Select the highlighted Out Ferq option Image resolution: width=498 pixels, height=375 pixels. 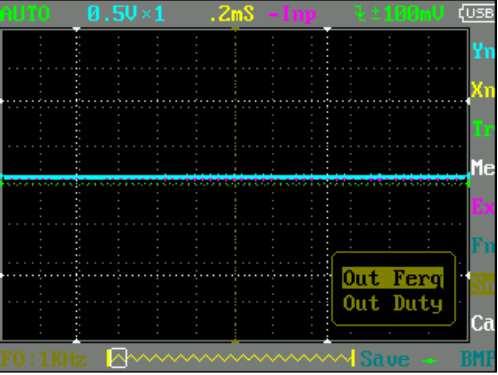pos(393,278)
